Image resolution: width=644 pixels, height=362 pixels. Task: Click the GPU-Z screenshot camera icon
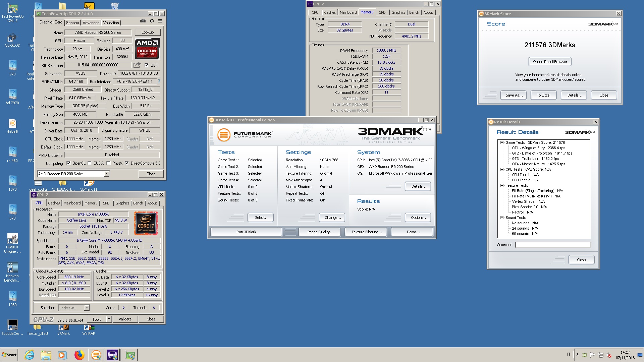tap(143, 21)
